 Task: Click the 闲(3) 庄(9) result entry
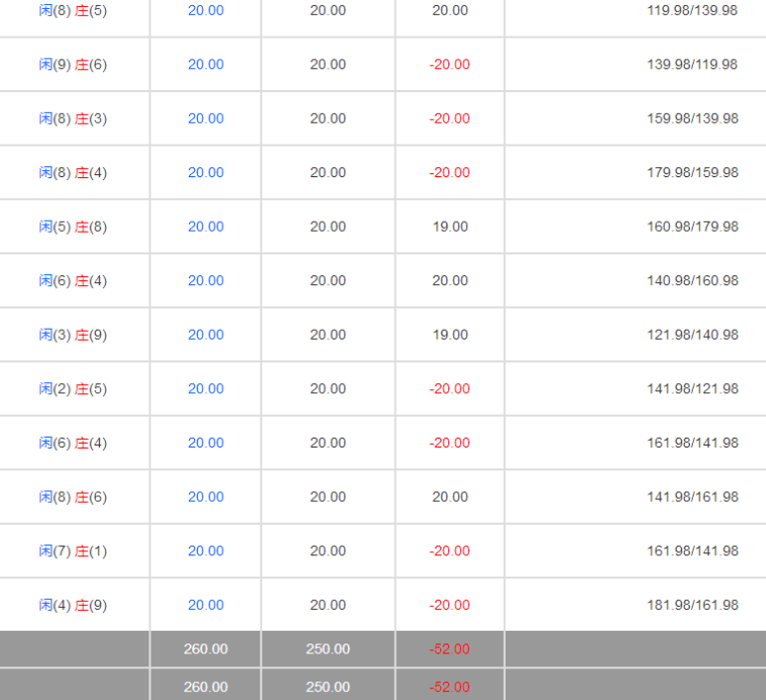pos(73,335)
